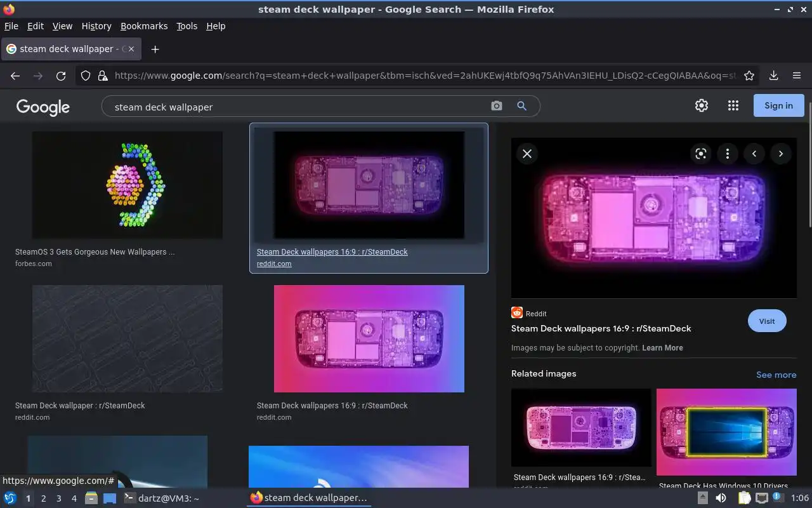Open the View menu
Image resolution: width=812 pixels, height=508 pixels.
tap(62, 26)
